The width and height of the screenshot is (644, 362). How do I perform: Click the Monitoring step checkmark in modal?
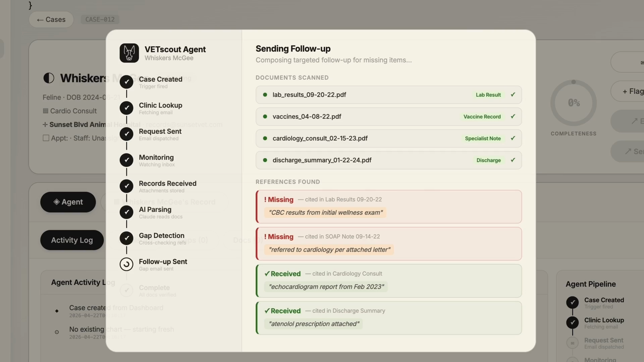click(x=126, y=160)
